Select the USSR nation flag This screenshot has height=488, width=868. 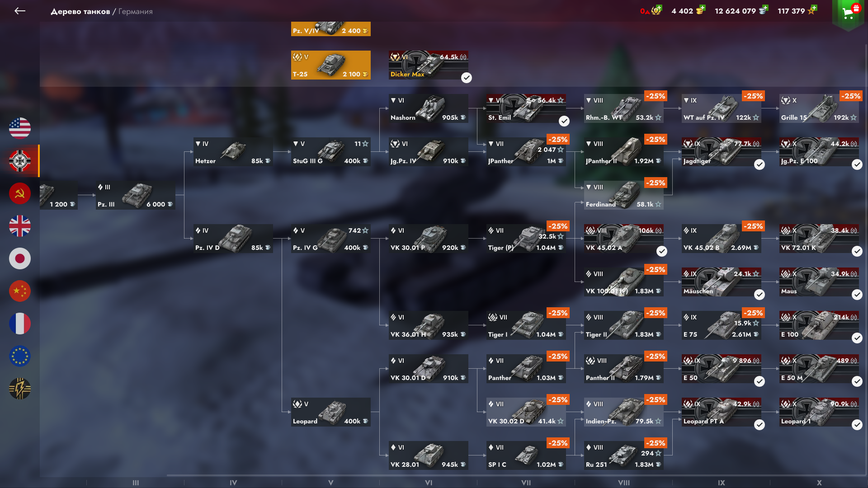click(x=20, y=193)
